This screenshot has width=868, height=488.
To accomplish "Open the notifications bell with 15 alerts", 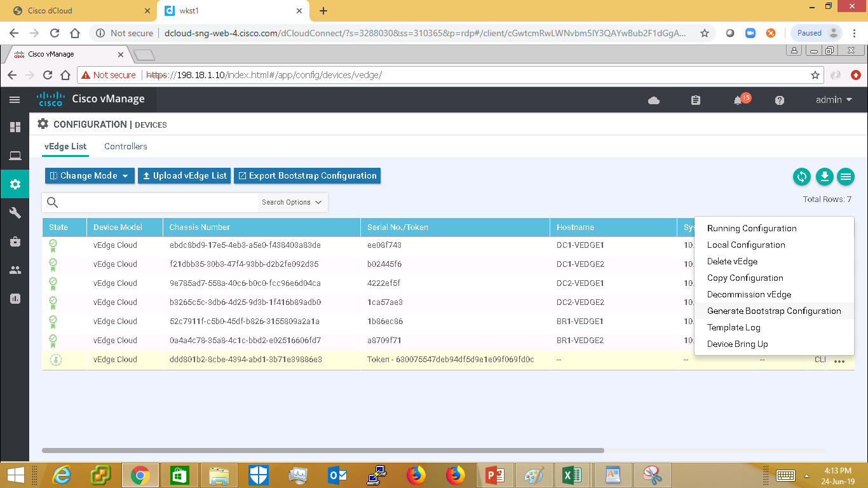I will point(739,100).
